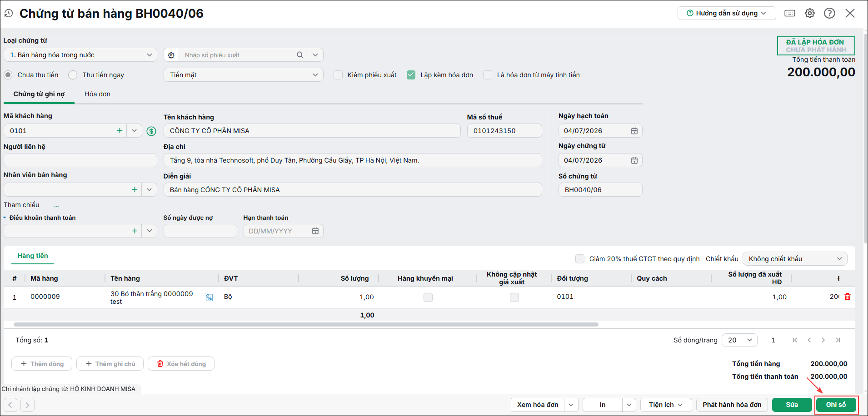Click the Phát hành hóa đơn button
The height and width of the screenshot is (416, 868).
tap(732, 405)
